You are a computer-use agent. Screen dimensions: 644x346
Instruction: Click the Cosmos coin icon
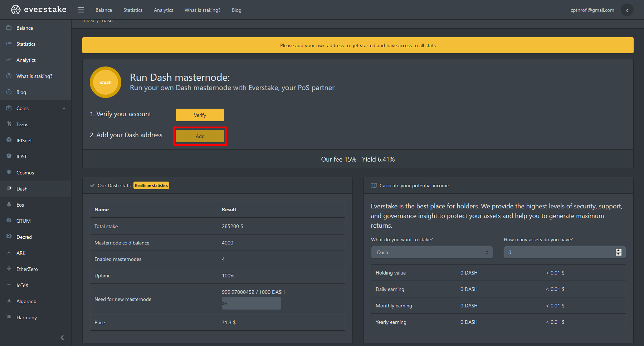9,172
